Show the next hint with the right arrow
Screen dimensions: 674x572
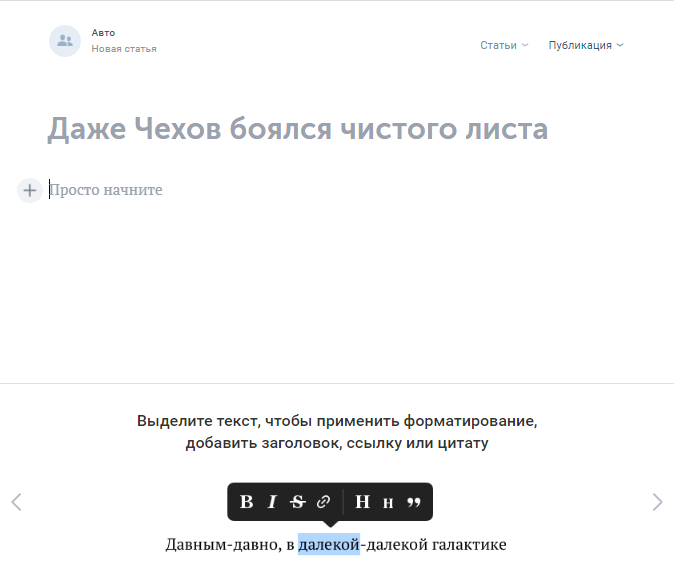tap(657, 502)
